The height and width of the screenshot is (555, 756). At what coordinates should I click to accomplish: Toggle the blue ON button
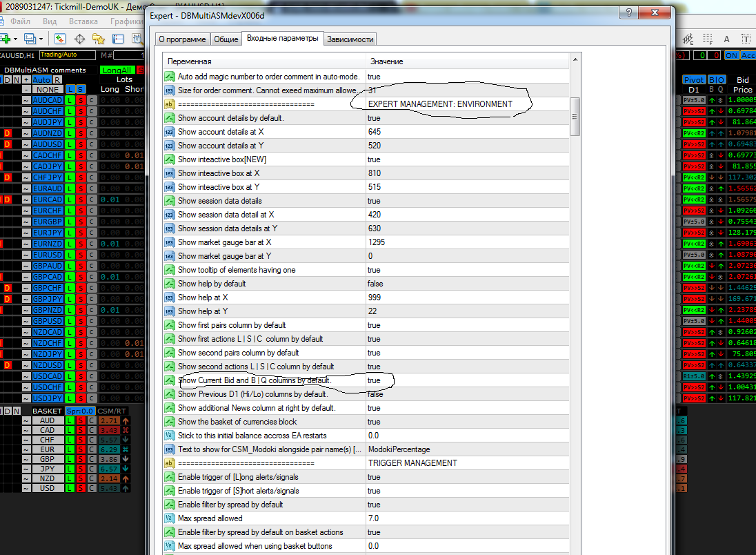click(731, 55)
